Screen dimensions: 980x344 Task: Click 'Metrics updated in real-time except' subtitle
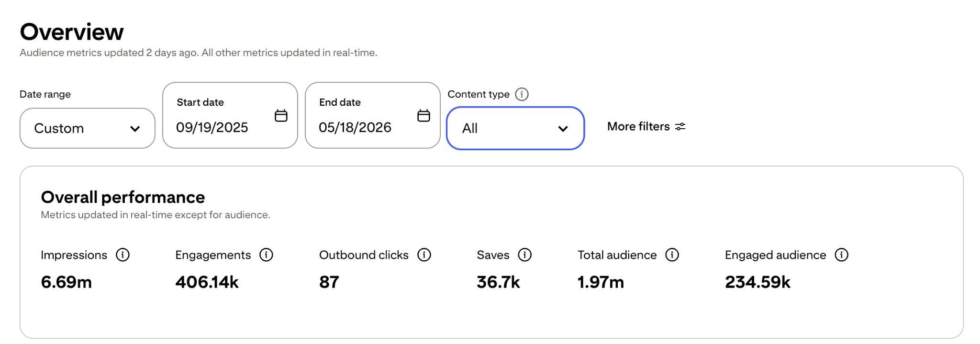(156, 215)
